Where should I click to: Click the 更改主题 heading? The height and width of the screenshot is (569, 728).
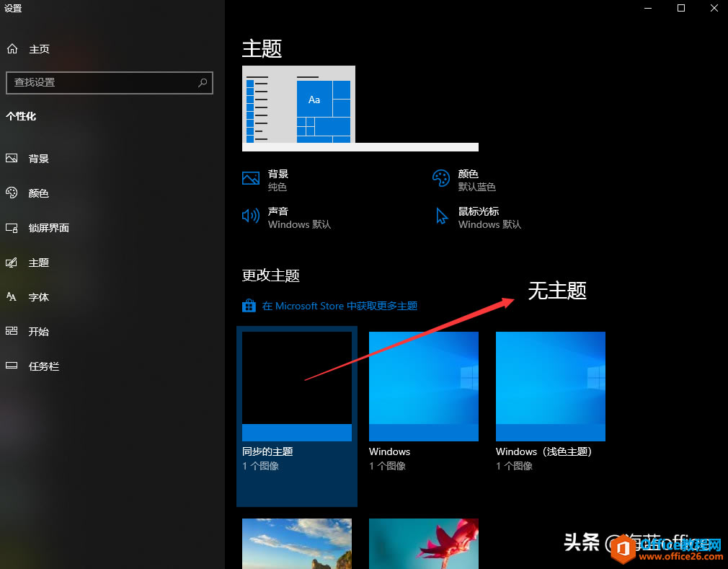pos(271,275)
